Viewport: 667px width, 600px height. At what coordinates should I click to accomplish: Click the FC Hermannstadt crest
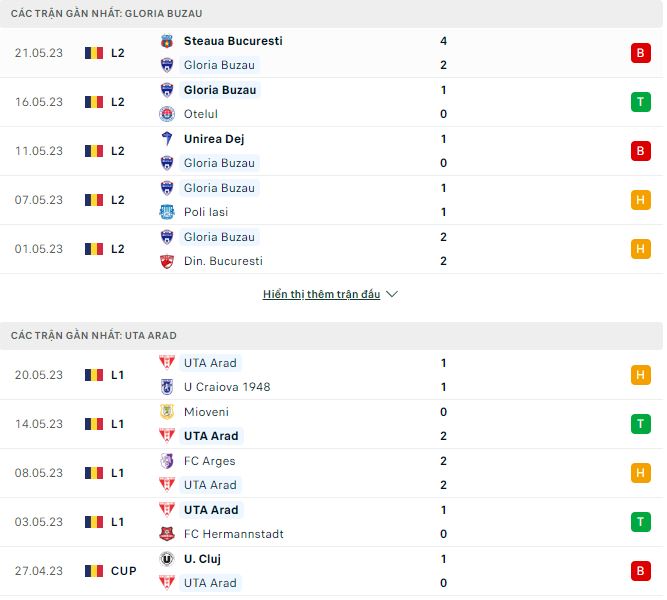pos(167,534)
